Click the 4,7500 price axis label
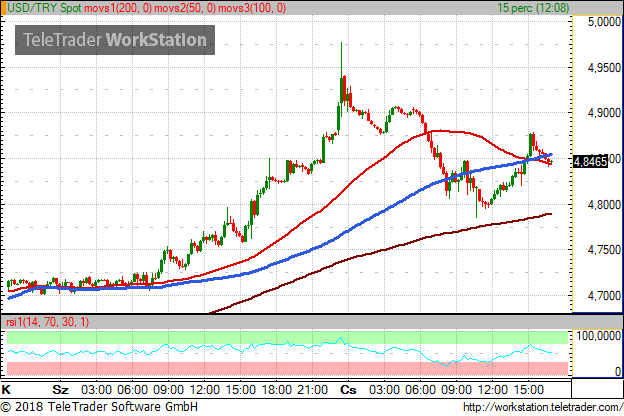This screenshot has height=416, width=624. (x=604, y=250)
